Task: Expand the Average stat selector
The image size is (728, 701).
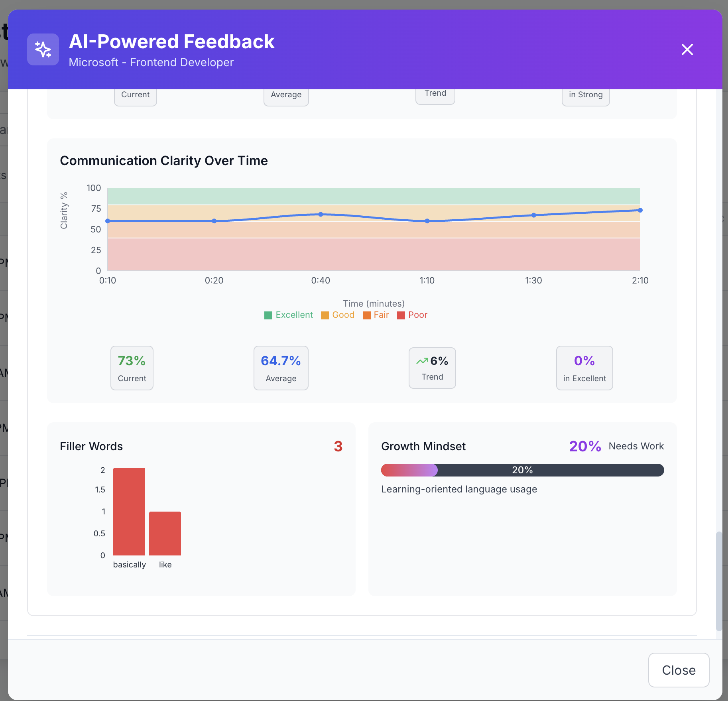Action: click(286, 95)
